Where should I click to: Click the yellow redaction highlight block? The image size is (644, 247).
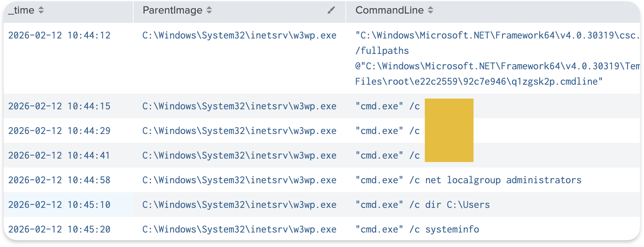[x=449, y=130]
